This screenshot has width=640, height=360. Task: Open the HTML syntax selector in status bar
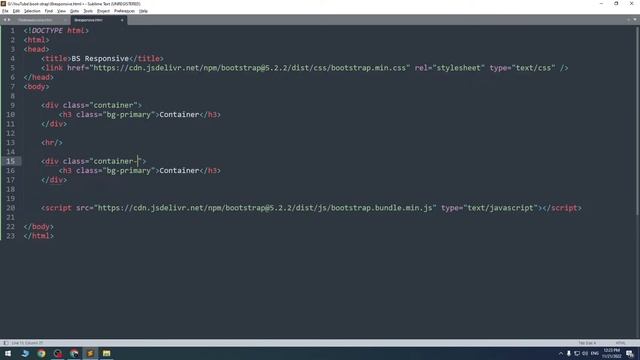click(620, 343)
